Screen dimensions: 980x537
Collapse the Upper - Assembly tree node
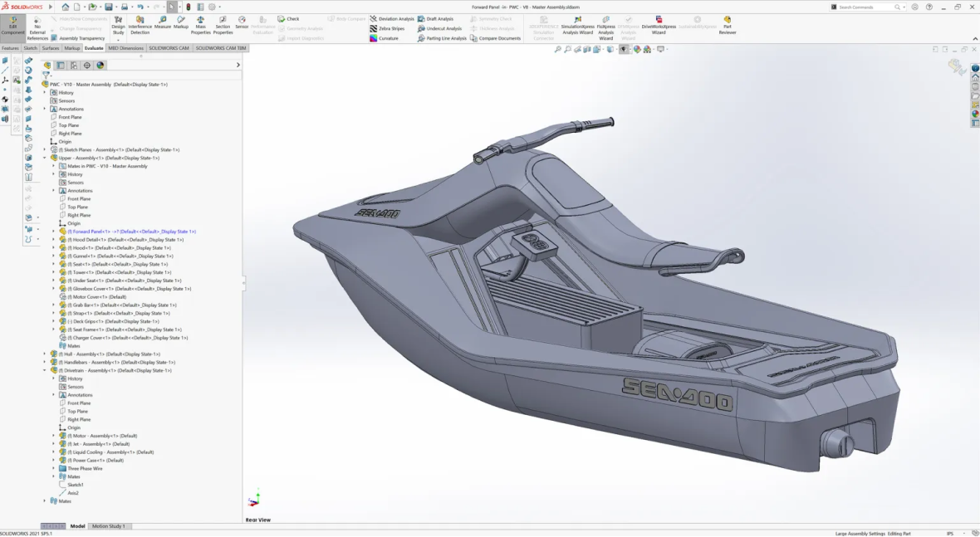click(45, 158)
